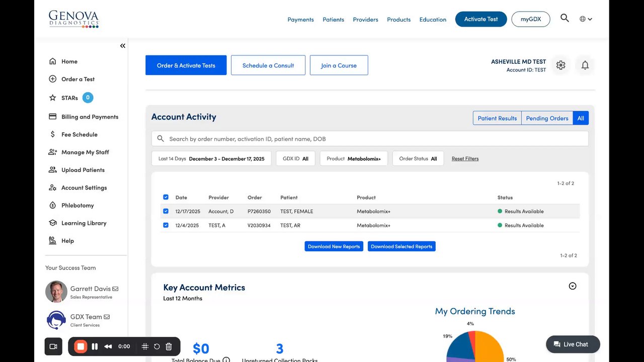Open the Education menu
The image size is (644, 362).
(x=433, y=20)
